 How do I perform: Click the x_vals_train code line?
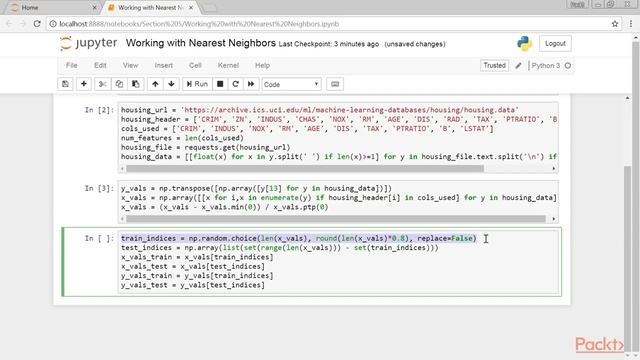(x=197, y=257)
